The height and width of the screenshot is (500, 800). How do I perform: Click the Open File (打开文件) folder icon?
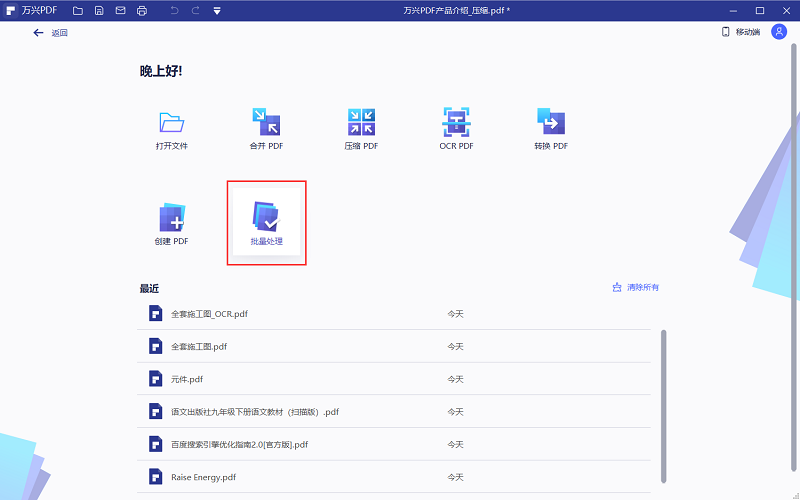coord(172,123)
